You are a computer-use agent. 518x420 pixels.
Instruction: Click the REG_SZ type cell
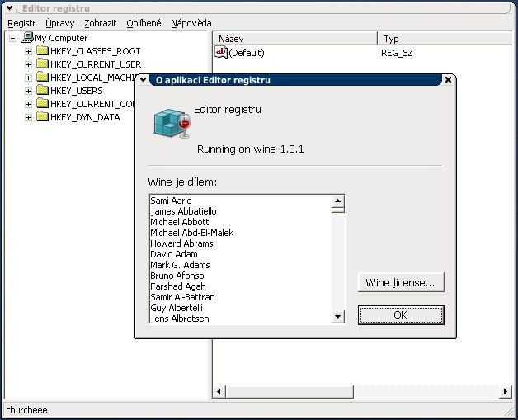[x=397, y=53]
